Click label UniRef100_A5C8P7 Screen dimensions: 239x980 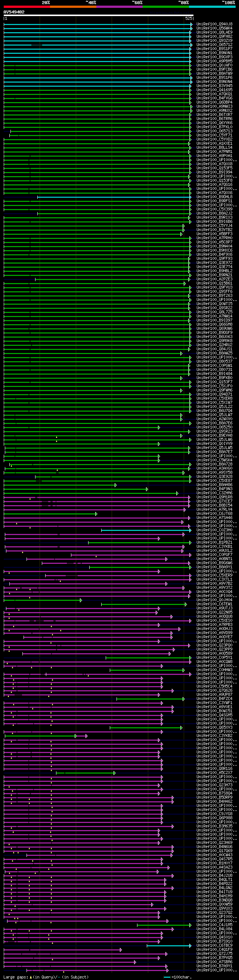(214, 242)
